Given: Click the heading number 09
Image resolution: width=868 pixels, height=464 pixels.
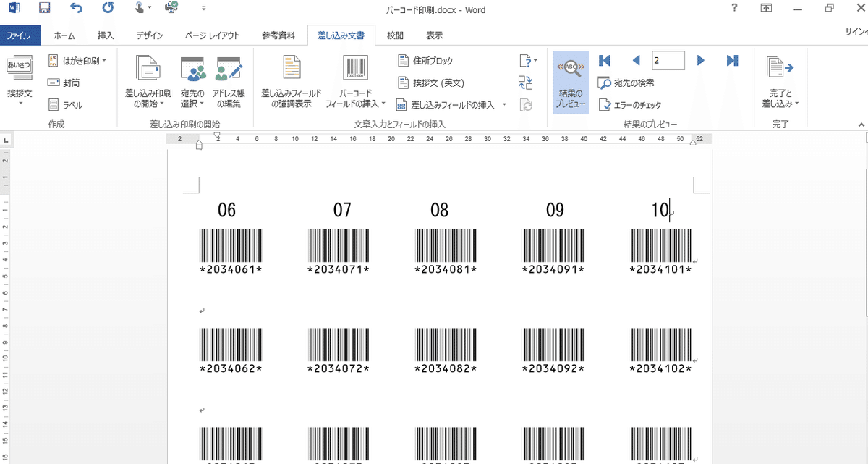Looking at the screenshot, I should 555,211.
